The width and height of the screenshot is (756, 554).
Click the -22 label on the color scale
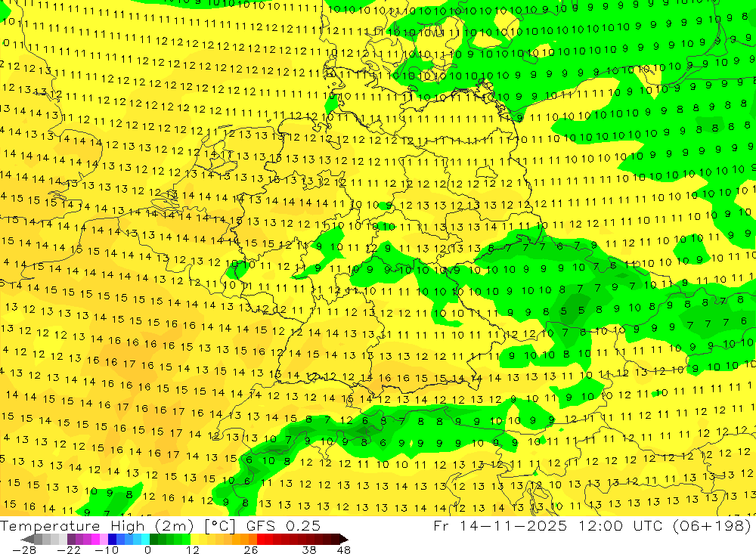tap(69, 549)
